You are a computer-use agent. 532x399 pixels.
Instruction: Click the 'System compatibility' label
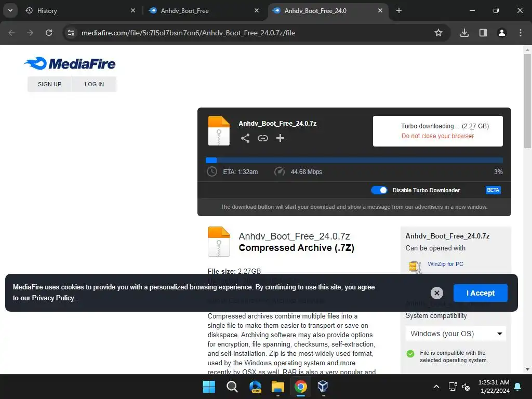tap(436, 315)
